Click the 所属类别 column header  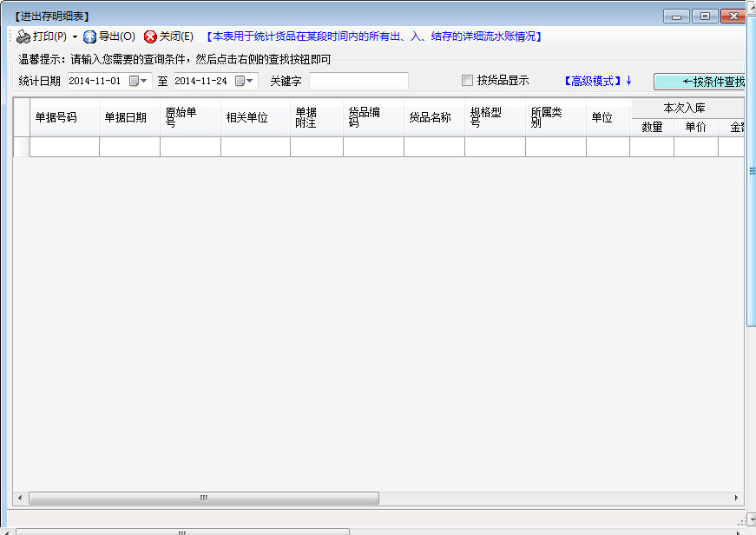pyautogui.click(x=555, y=117)
